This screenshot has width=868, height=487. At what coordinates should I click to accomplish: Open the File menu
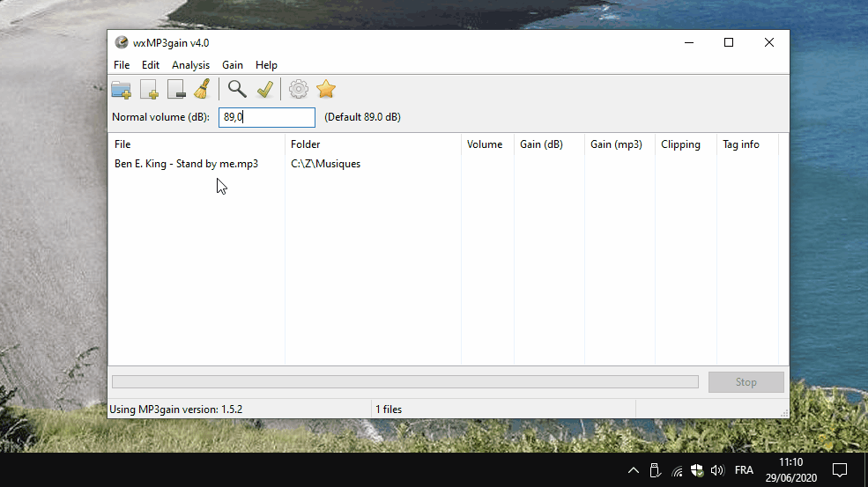122,65
